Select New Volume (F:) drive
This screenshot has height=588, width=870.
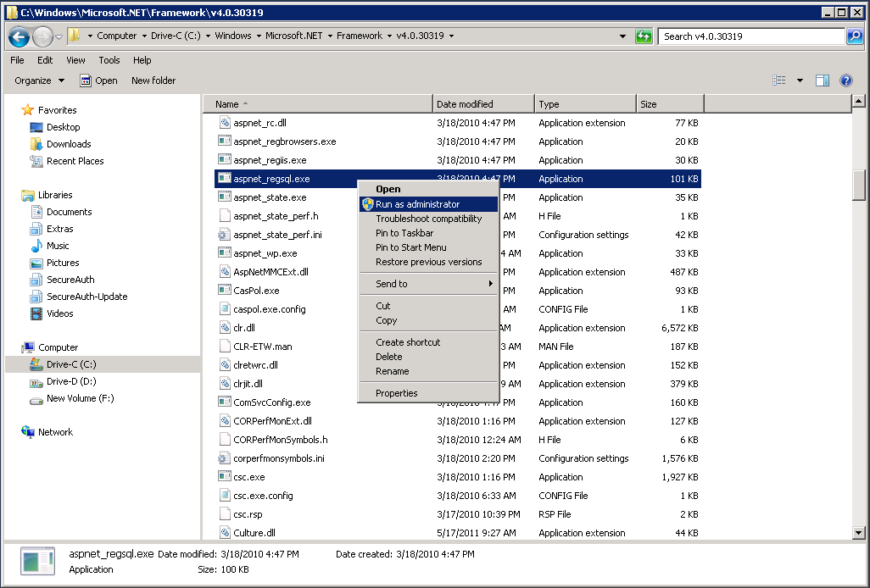[80, 398]
